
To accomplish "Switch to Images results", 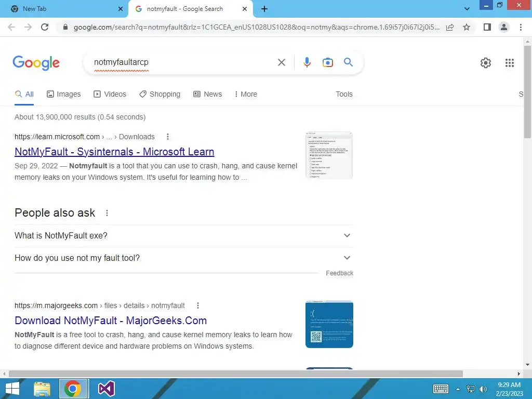I will click(64, 95).
